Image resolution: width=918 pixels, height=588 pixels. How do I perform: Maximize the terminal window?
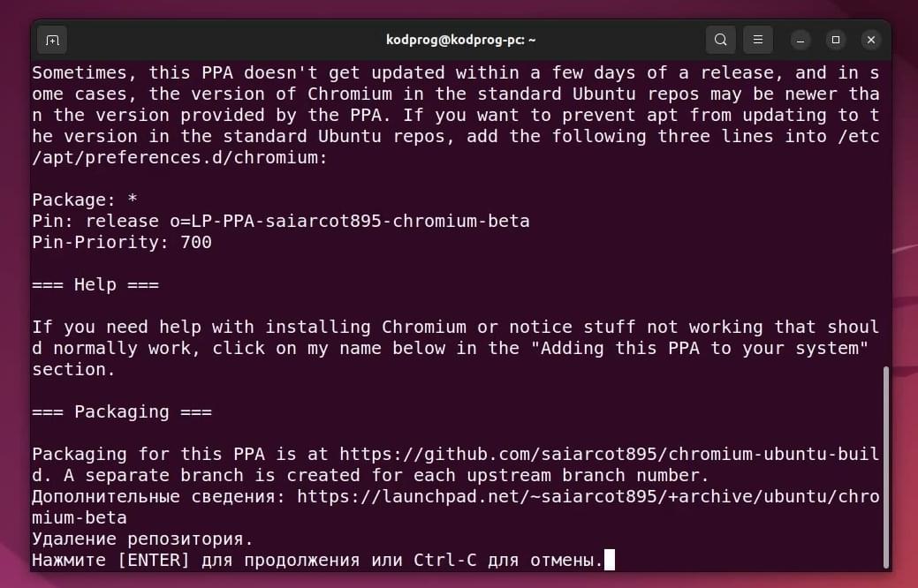(836, 40)
